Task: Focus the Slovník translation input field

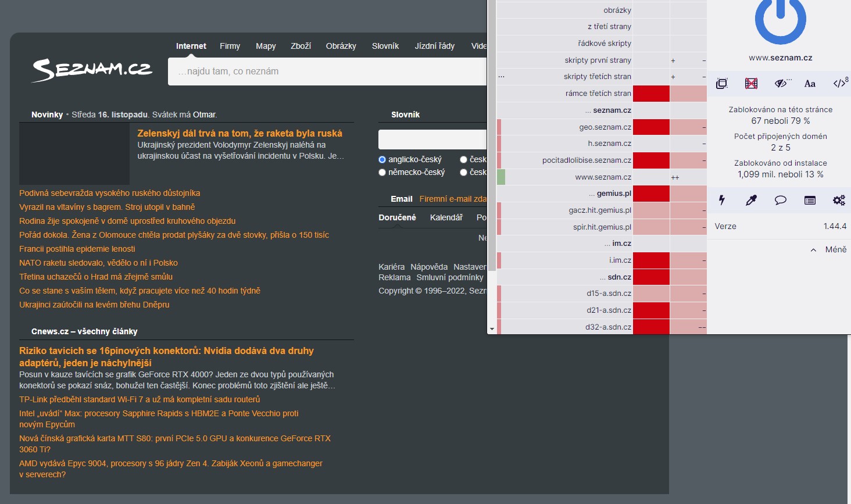Action: click(432, 140)
